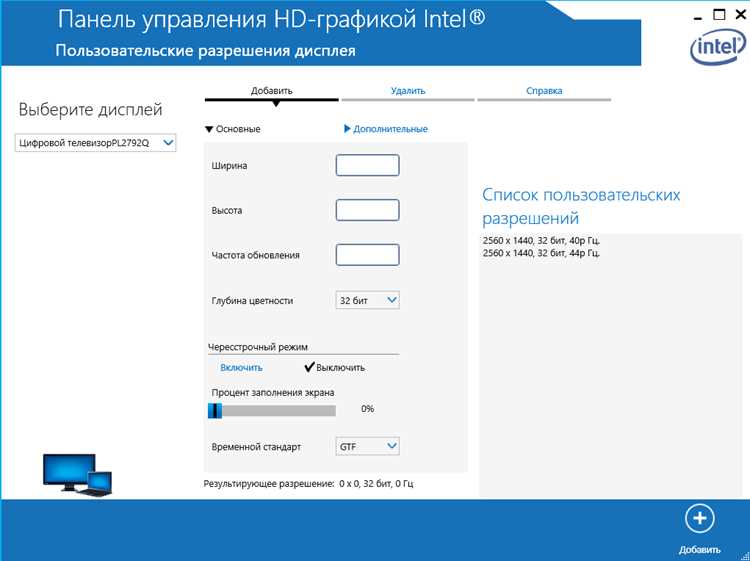750x561 pixels.
Task: Click the Процент заполнения экрана label
Action: 273,392
